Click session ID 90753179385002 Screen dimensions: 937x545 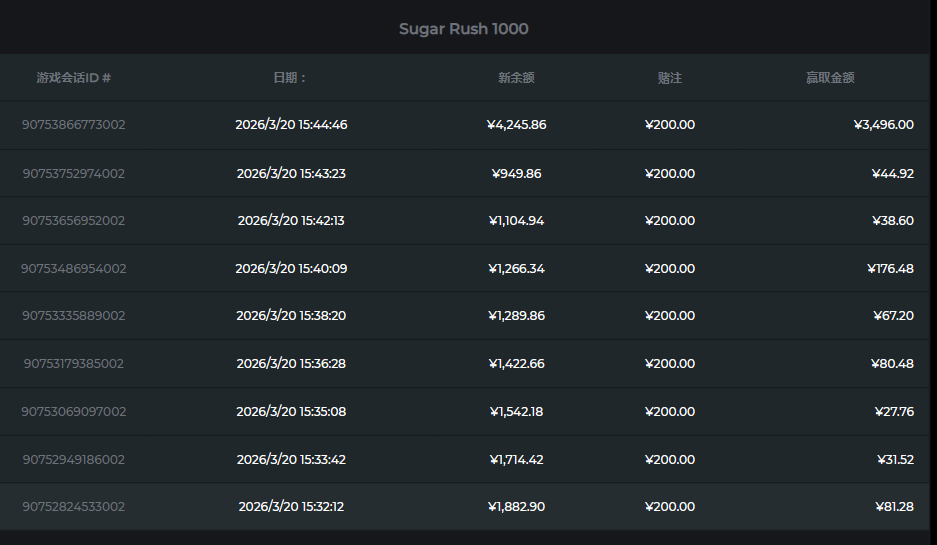tap(73, 363)
